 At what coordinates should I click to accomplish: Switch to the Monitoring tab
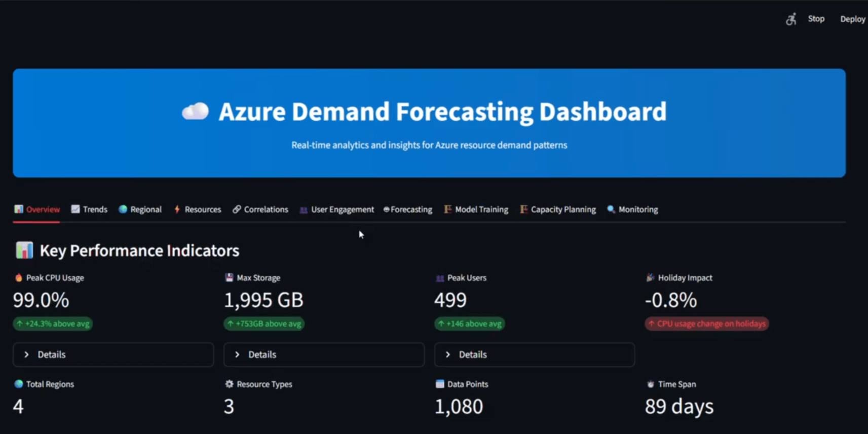pos(632,209)
